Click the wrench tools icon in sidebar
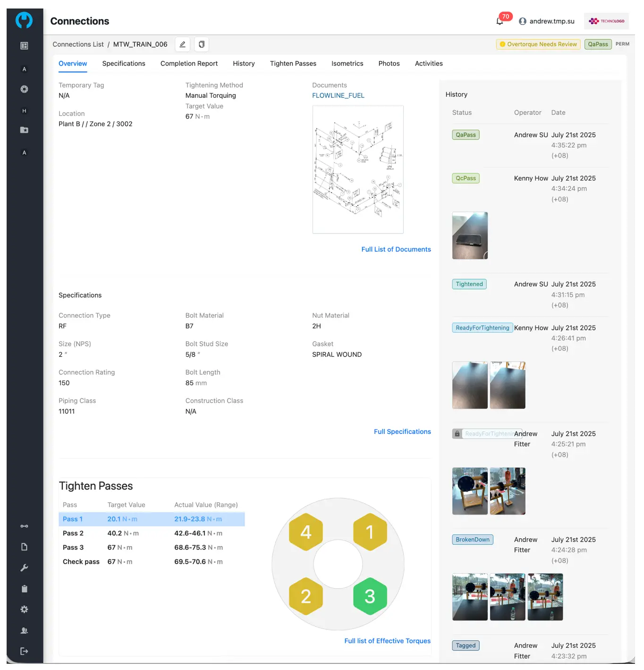 (x=24, y=568)
